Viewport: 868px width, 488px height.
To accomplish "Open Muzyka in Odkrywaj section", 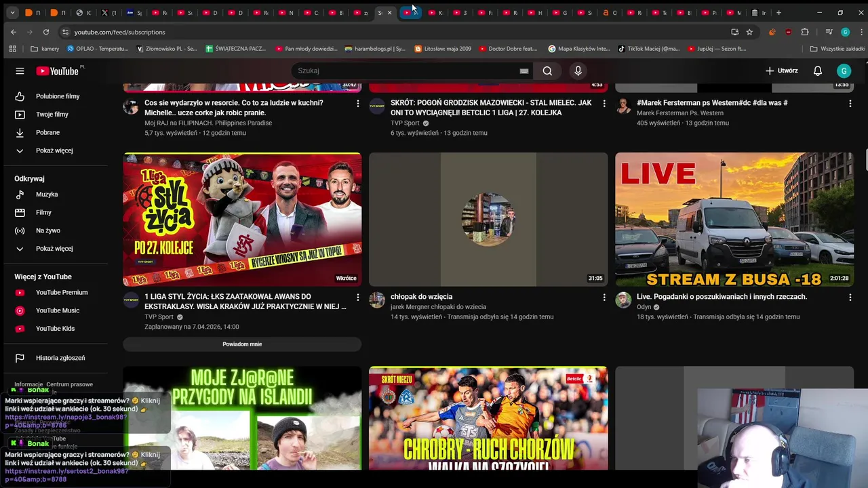I will click(47, 195).
